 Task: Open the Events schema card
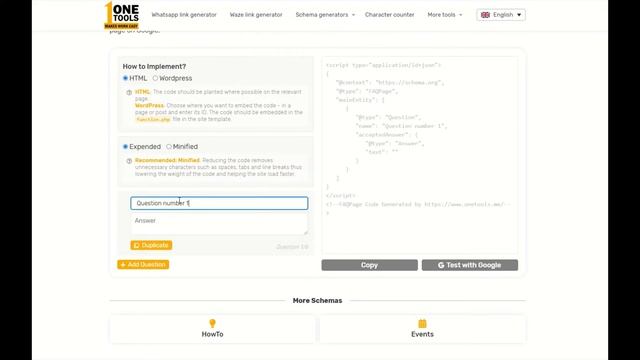422,329
